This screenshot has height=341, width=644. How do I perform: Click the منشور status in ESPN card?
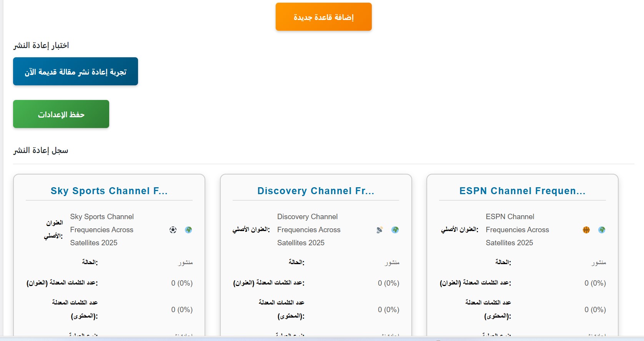coord(599,263)
